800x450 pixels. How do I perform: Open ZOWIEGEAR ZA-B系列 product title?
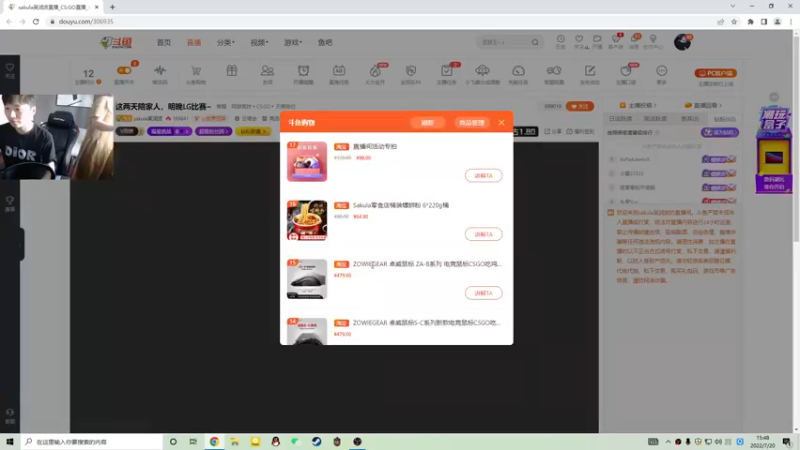coord(427,264)
